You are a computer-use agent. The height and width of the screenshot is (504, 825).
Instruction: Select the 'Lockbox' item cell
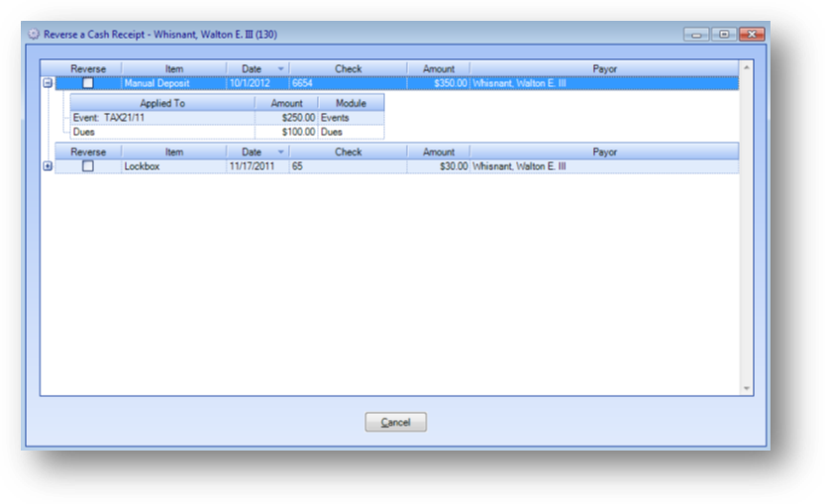tap(174, 166)
